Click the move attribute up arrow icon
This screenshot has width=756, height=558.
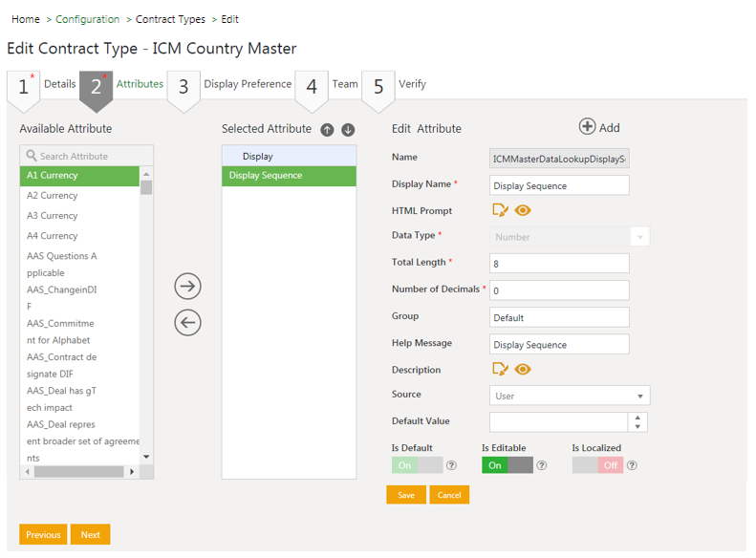pyautogui.click(x=327, y=130)
